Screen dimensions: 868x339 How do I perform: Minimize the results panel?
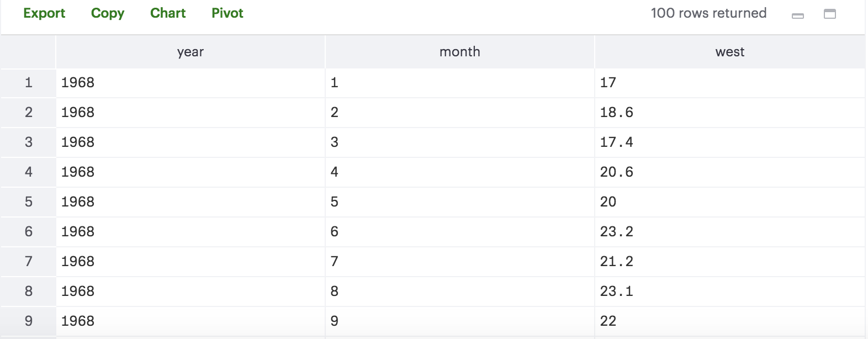coord(798,15)
